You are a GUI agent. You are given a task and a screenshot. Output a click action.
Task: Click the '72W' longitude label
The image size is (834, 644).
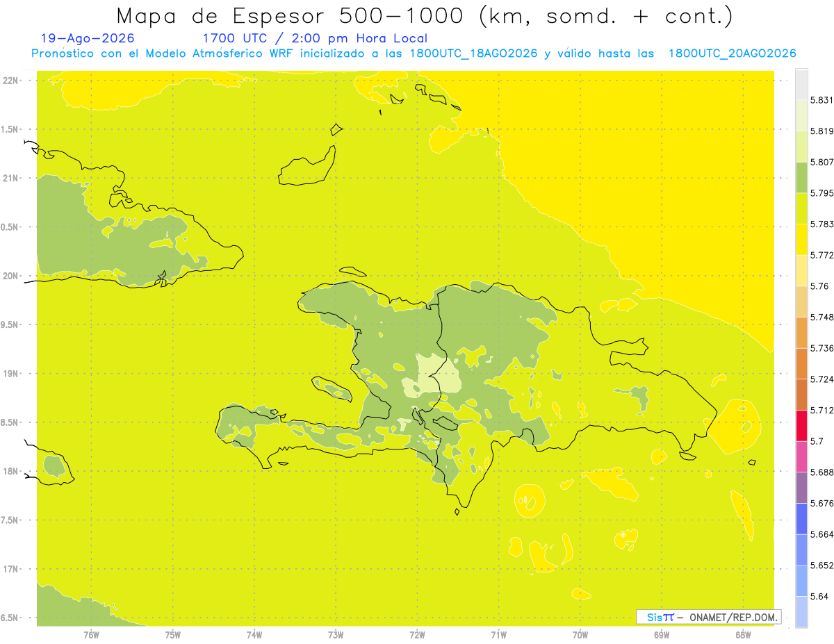pyautogui.click(x=418, y=634)
